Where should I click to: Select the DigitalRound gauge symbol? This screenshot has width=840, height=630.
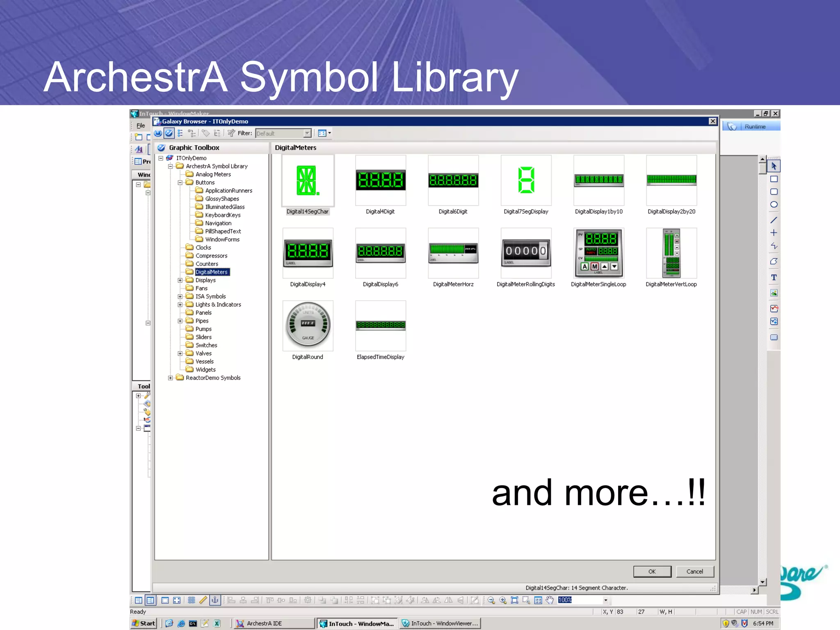click(x=308, y=331)
